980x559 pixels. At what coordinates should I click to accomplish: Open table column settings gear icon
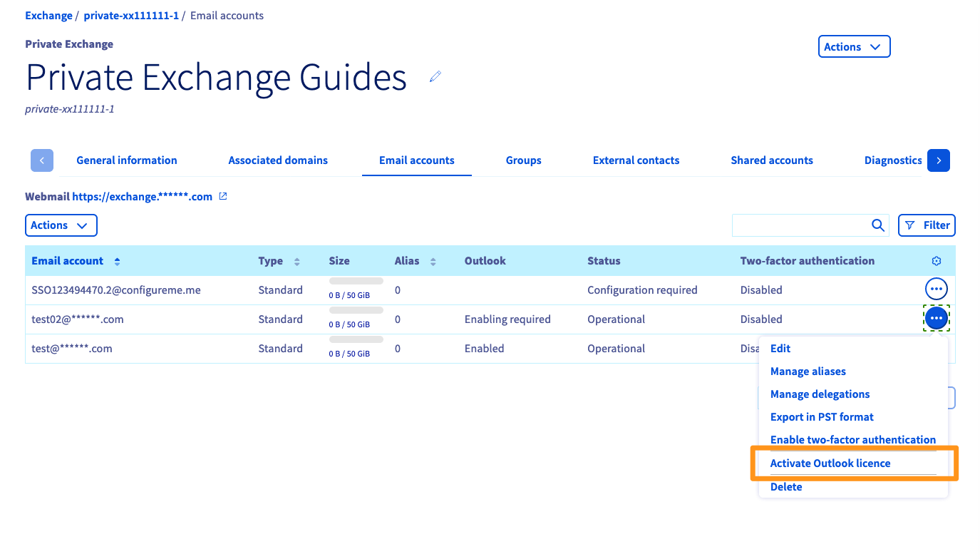click(x=937, y=261)
